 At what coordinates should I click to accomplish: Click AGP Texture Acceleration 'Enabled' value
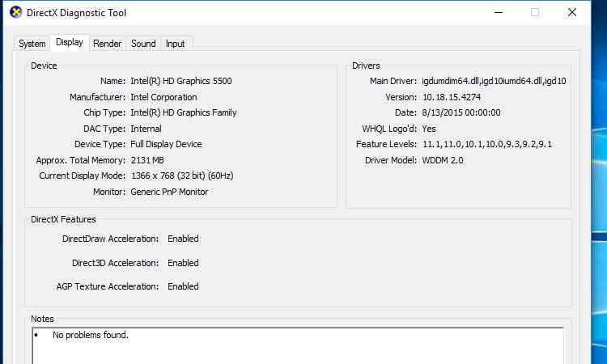click(x=183, y=286)
